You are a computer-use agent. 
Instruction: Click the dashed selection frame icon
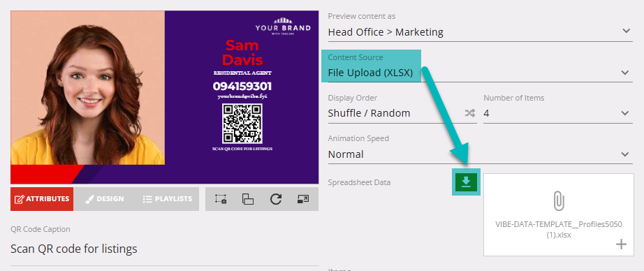pos(221,199)
